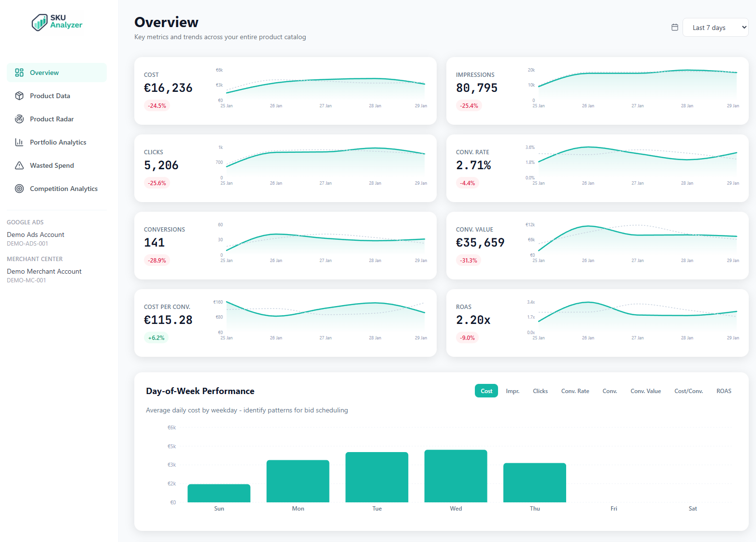The image size is (756, 542).
Task: Open the Demo Merchant Account
Action: click(x=44, y=271)
